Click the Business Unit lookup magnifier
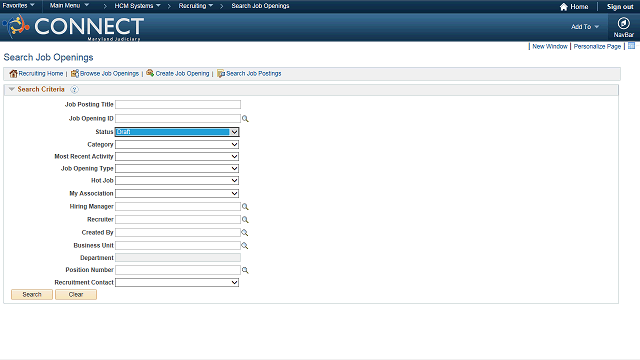The width and height of the screenshot is (640, 360). 244,246
